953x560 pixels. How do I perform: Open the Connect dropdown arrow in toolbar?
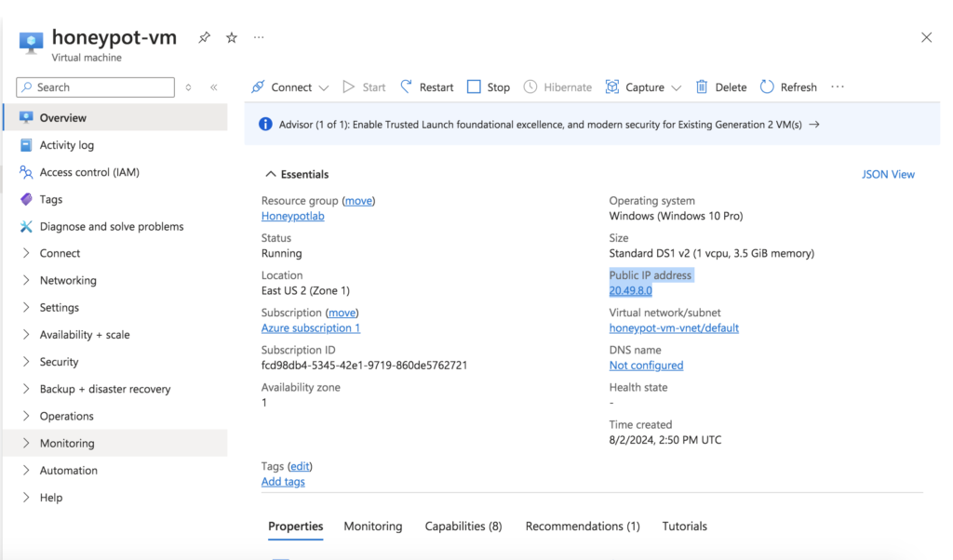point(324,88)
